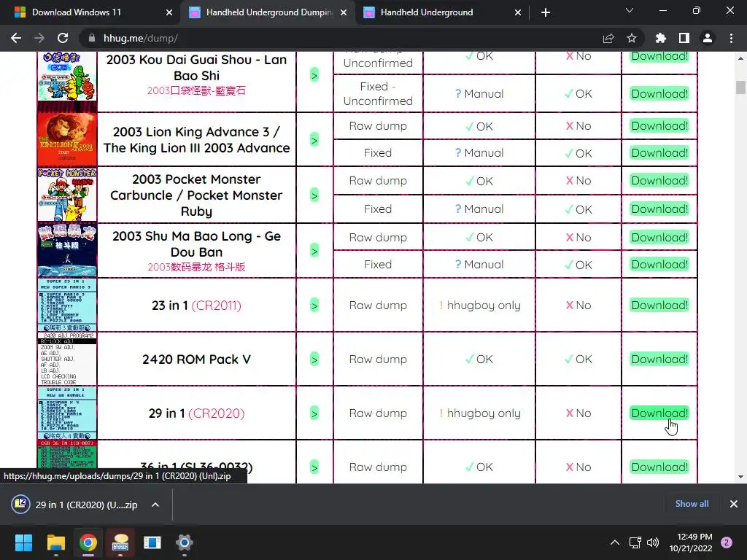Viewport: 747px width, 560px height.
Task: Download Shu Ma Bao Long fixed dump
Action: (x=659, y=264)
